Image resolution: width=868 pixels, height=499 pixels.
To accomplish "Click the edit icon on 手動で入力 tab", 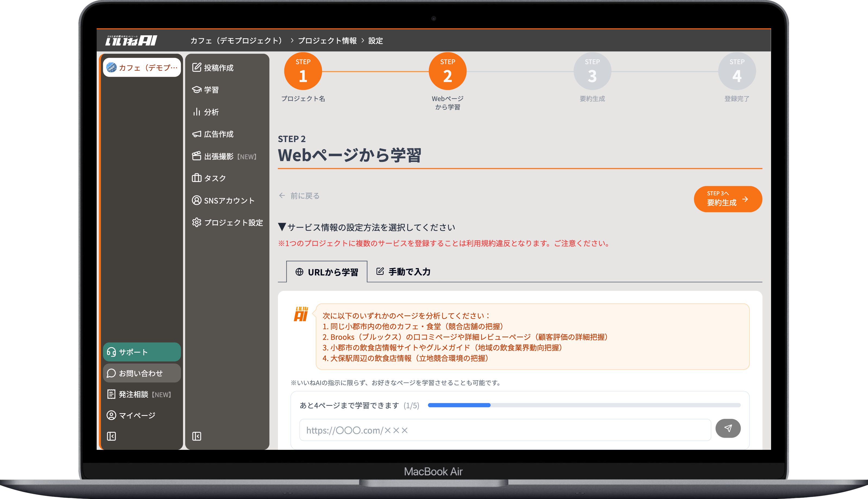I will coord(380,271).
